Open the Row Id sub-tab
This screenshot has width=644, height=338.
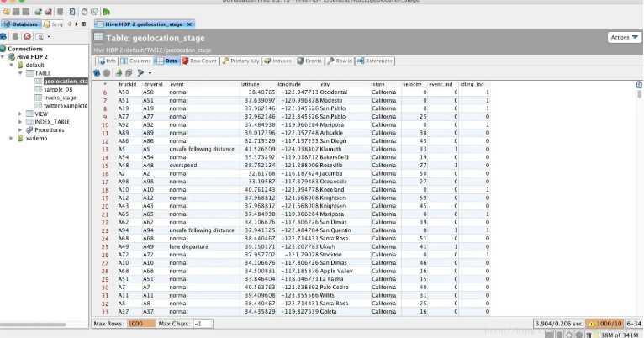pos(340,61)
